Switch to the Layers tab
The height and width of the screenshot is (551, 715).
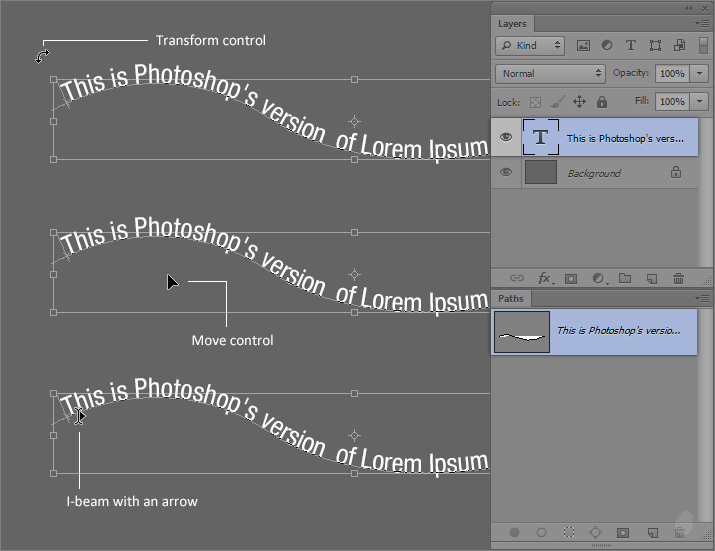point(512,23)
